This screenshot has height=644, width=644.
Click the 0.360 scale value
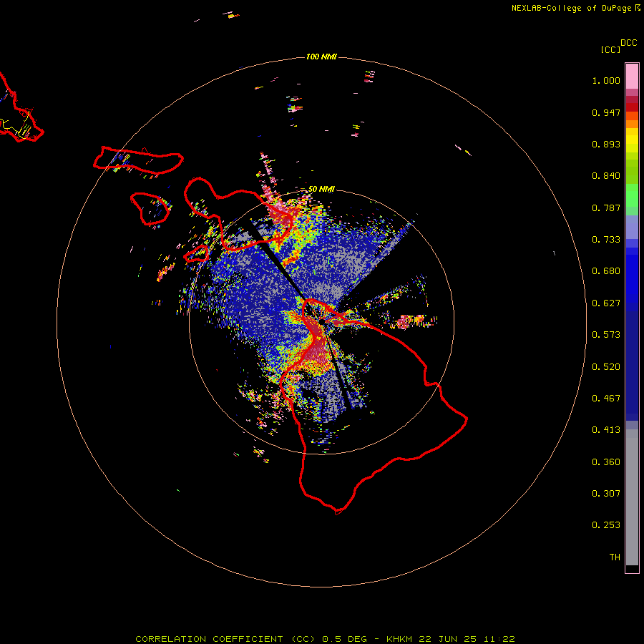click(x=606, y=462)
